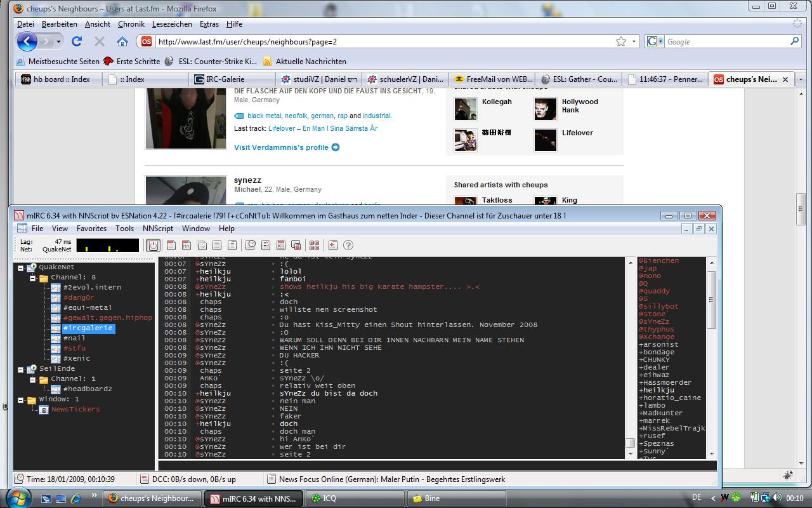This screenshot has height=508, width=812.
Task: Open the NNScript menu in mIRC
Action: (x=157, y=229)
